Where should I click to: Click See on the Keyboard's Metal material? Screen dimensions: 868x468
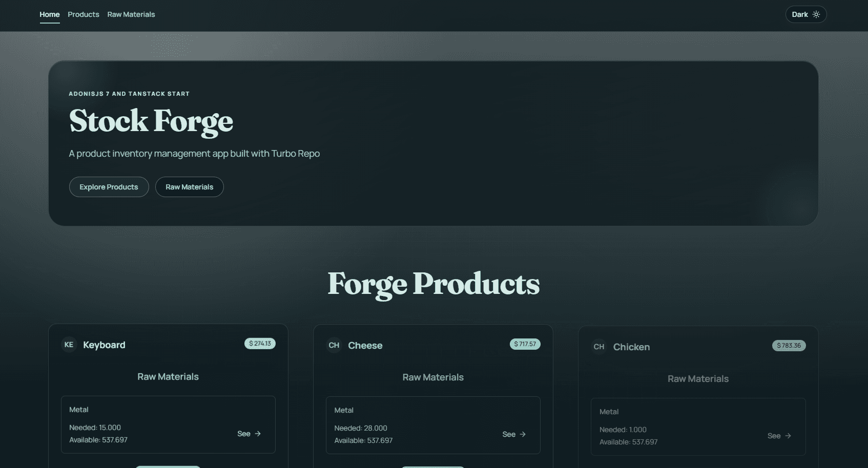244,433
